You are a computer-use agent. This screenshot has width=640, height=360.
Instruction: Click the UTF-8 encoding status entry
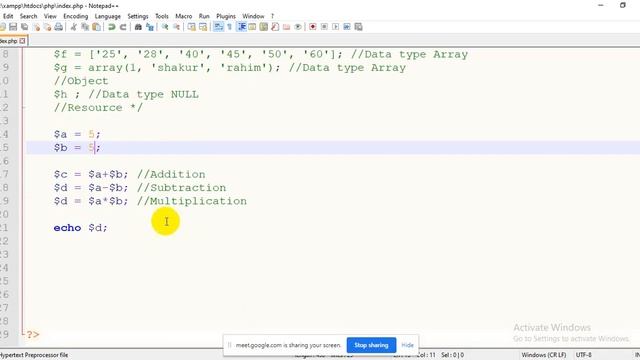[x=584, y=355]
